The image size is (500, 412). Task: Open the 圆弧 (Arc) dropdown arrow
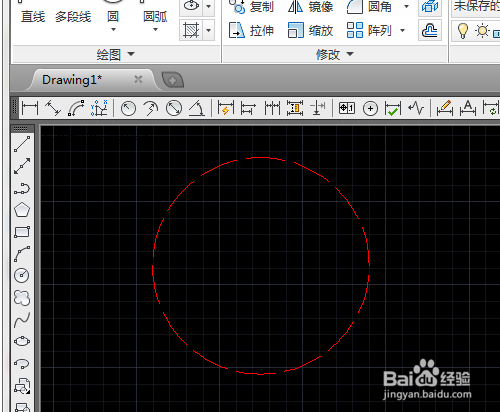coord(155,29)
